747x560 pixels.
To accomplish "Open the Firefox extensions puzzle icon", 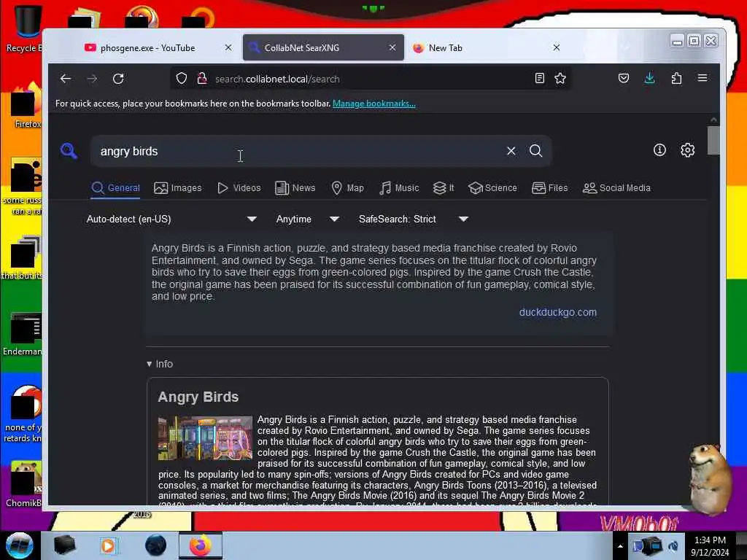I will click(x=676, y=79).
